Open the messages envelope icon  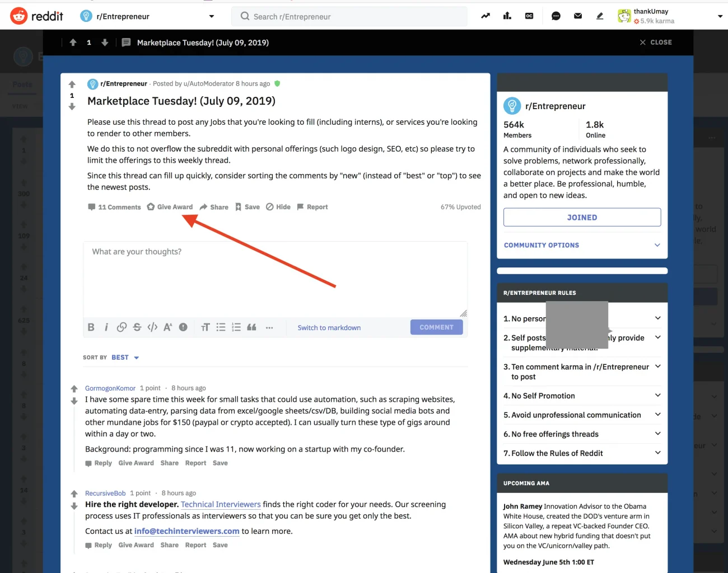[578, 16]
